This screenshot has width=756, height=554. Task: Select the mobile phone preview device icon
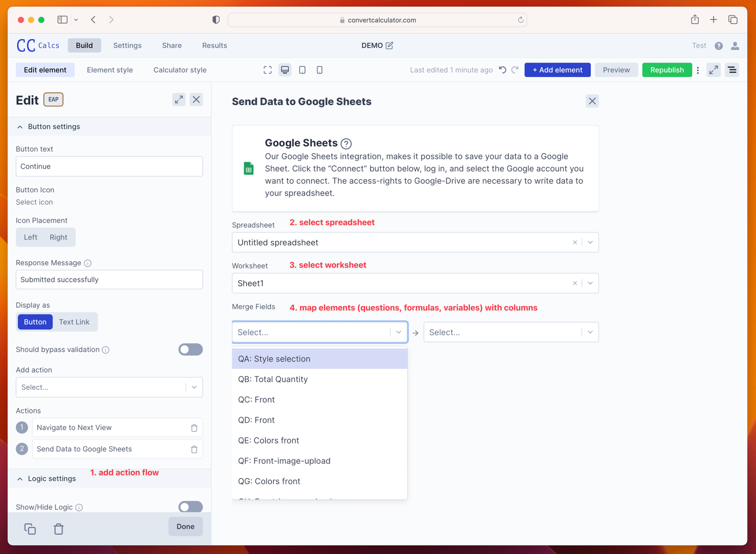coord(320,70)
